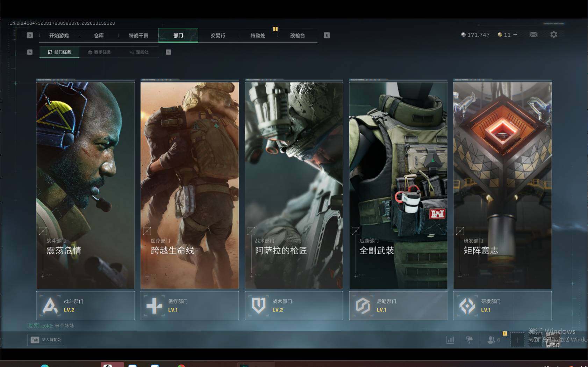Screen dimensions: 588x367
Task: Switch to the 仓库 tab
Action: pyautogui.click(x=99, y=35)
